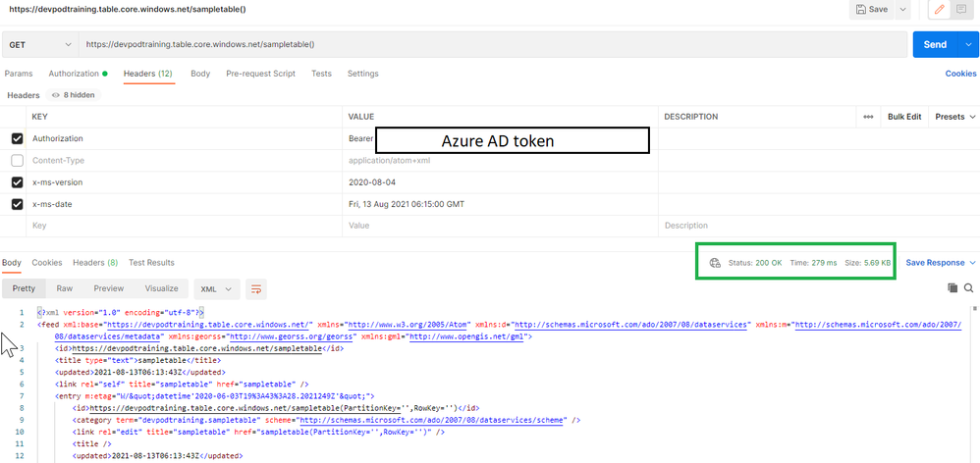Screen dimensions: 980x463
Task: Uncheck the x-ms-date header checkbox
Action: 18,204
